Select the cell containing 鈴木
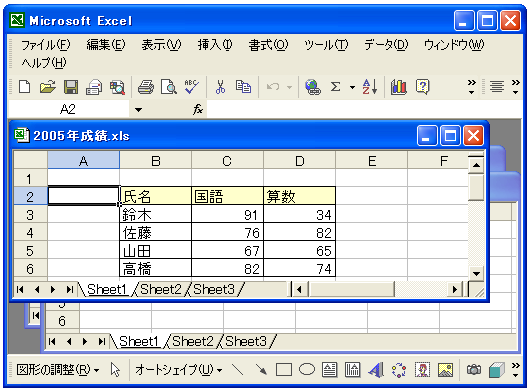Screen dimensions: 531x391 click(x=155, y=215)
